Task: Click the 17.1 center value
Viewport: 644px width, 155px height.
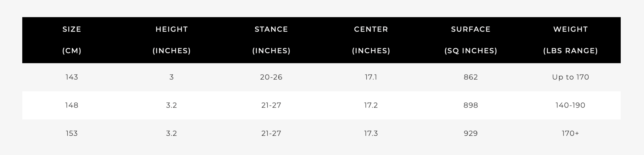Action: point(371,77)
